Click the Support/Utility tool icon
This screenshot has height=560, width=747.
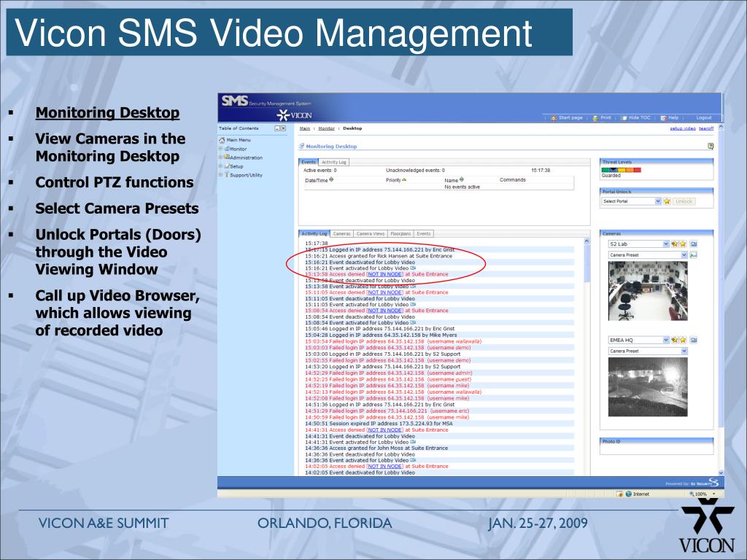228,175
